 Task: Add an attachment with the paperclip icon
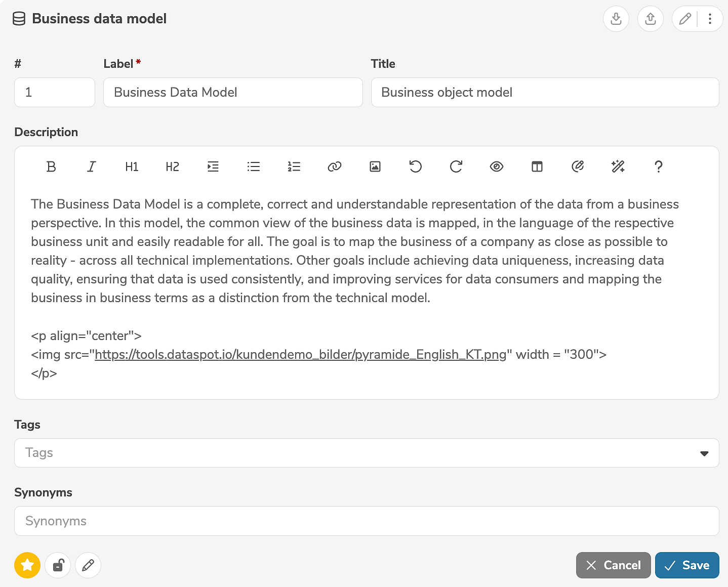coord(578,166)
